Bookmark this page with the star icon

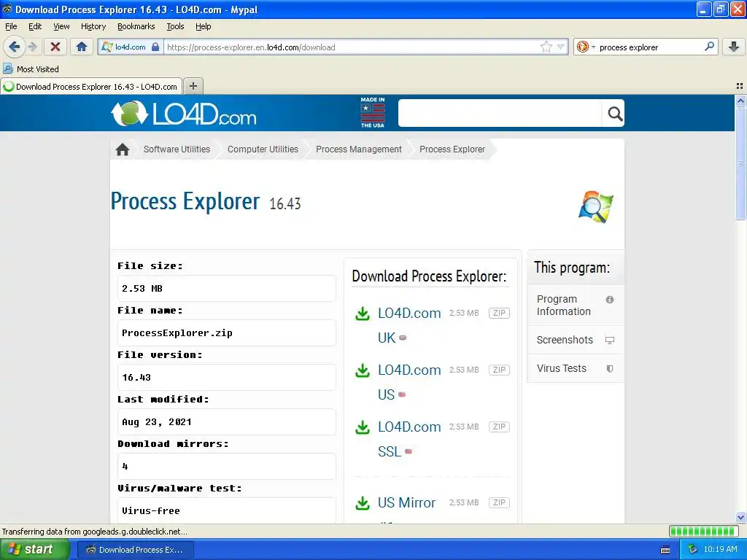pos(546,47)
